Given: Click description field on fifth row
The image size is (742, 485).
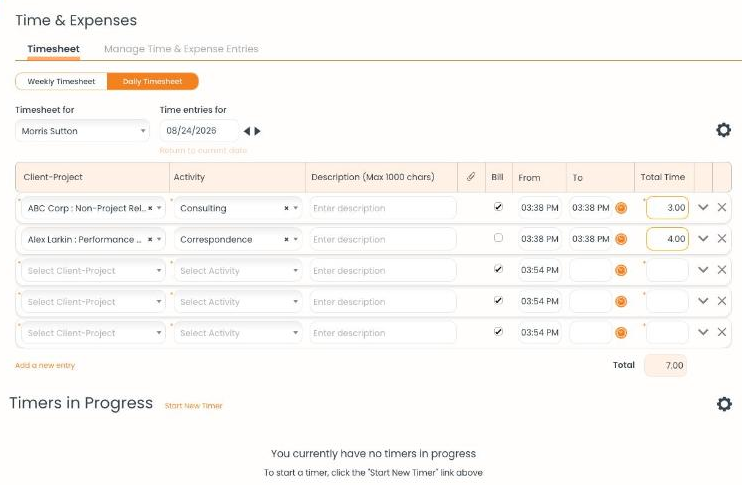Looking at the screenshot, I should pyautogui.click(x=383, y=333).
